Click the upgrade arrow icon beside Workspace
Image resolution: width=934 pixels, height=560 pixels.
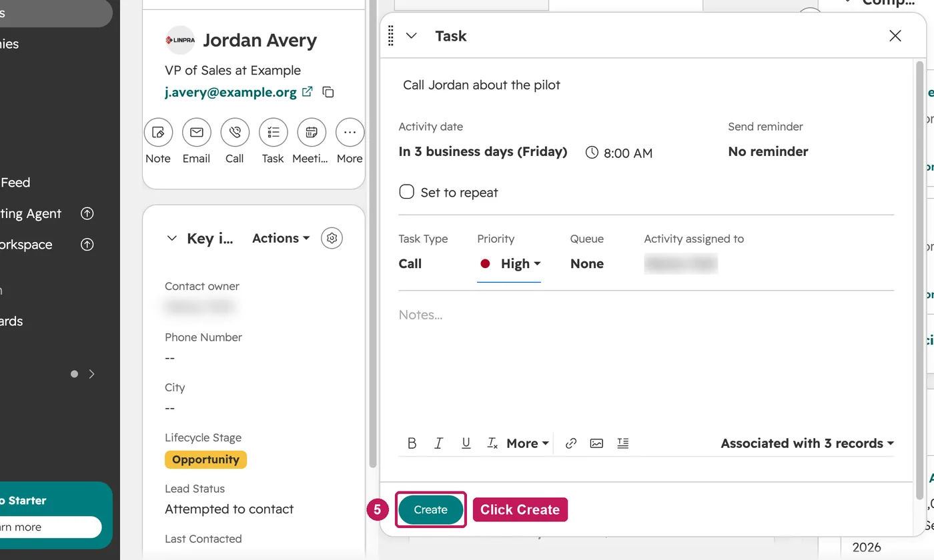click(87, 245)
